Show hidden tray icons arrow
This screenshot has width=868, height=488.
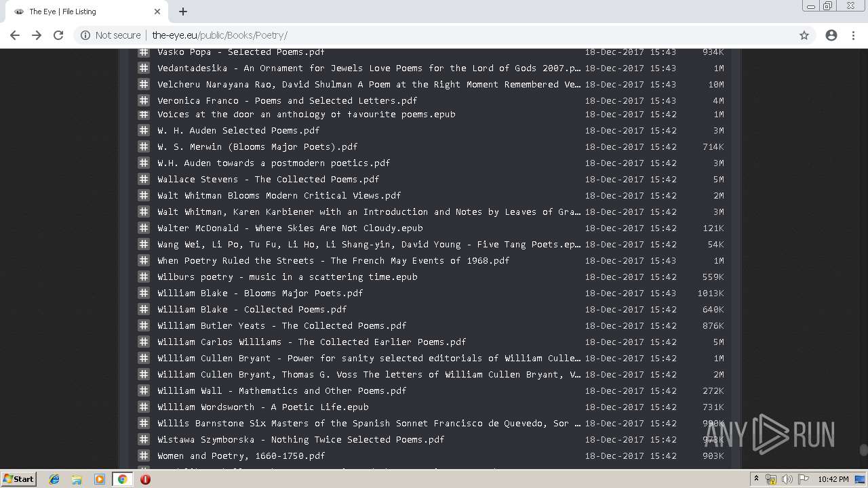pos(756,479)
